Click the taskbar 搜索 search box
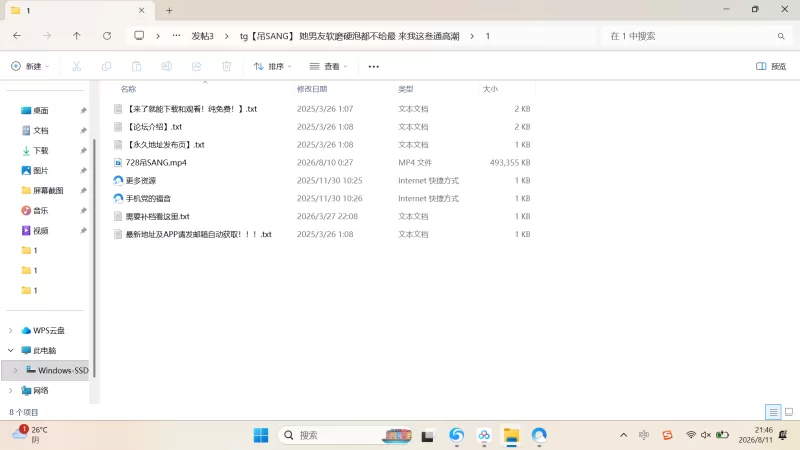 (344, 435)
